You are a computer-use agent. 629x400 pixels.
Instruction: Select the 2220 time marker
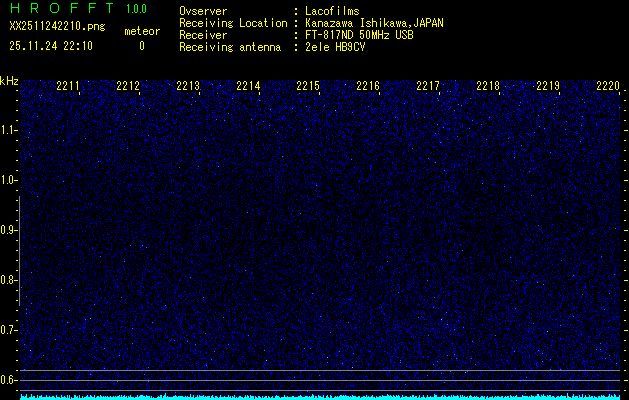[607, 87]
